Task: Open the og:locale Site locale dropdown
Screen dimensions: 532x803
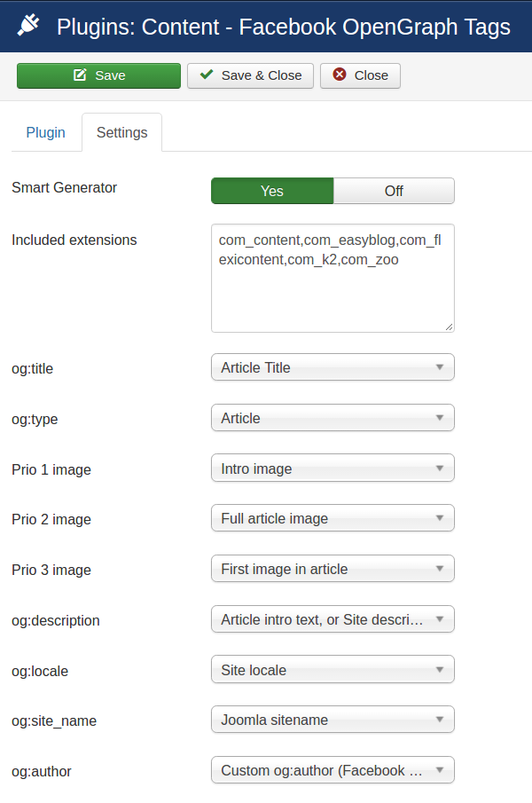Action: [x=332, y=670]
